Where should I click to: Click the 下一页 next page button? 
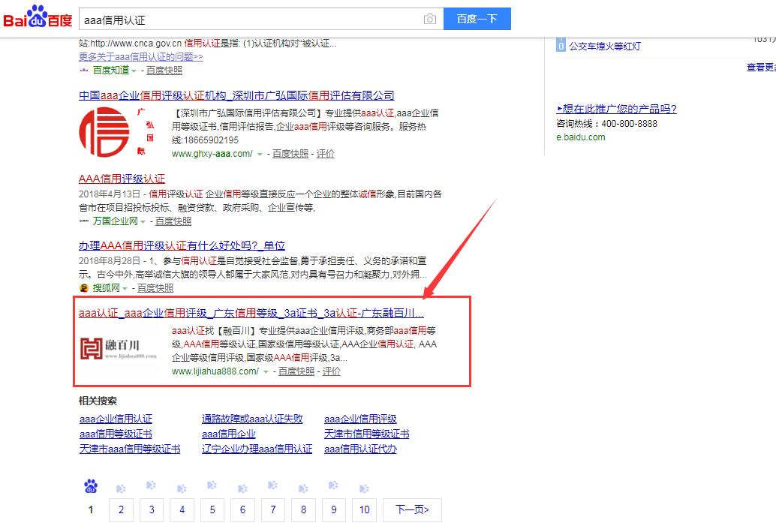point(411,510)
